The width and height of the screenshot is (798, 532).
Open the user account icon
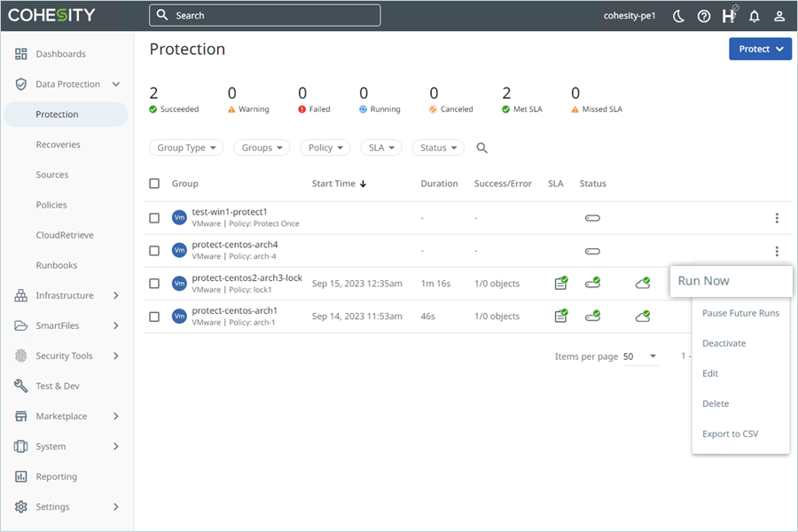pyautogui.click(x=779, y=16)
